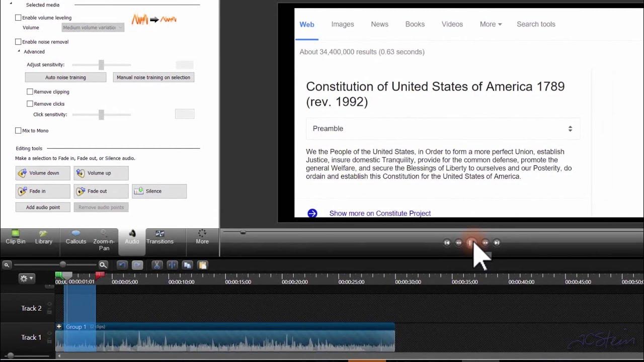Enable noise removal checkbox
The width and height of the screenshot is (644, 362).
tap(18, 42)
